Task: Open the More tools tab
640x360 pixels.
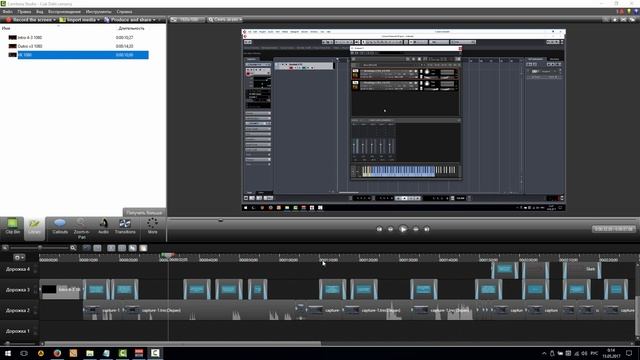Action: [x=152, y=226]
